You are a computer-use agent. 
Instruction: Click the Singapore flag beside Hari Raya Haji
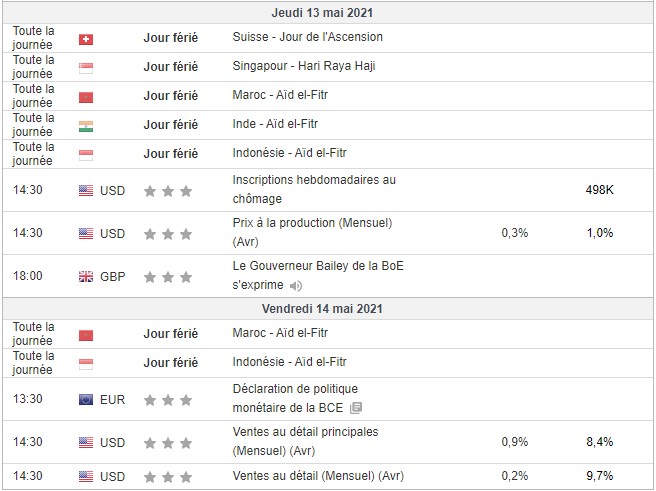[85, 68]
